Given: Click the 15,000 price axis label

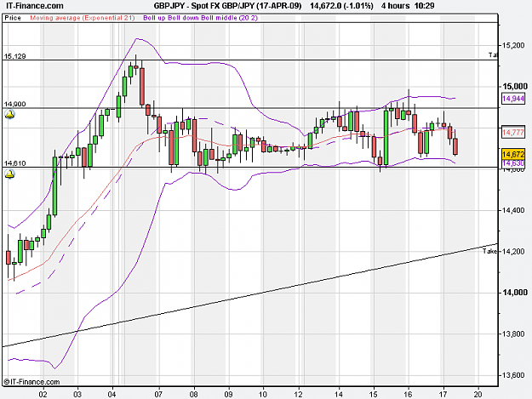Looking at the screenshot, I should 515,87.
